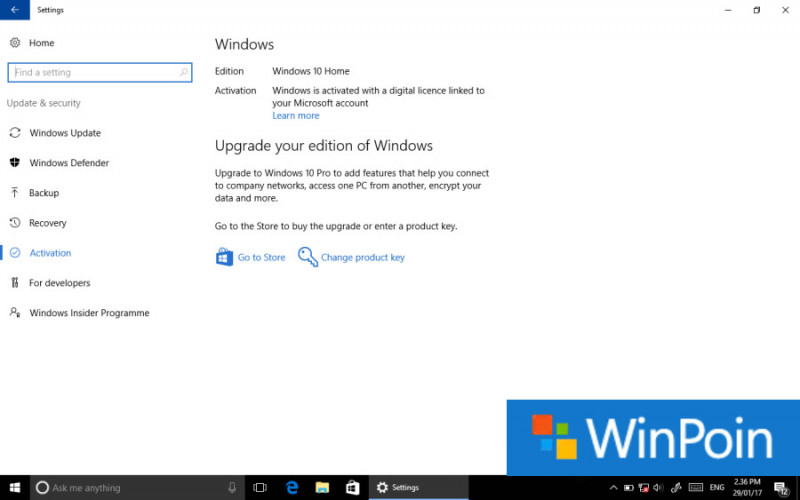Open For developers settings
800x500 pixels.
click(60, 283)
